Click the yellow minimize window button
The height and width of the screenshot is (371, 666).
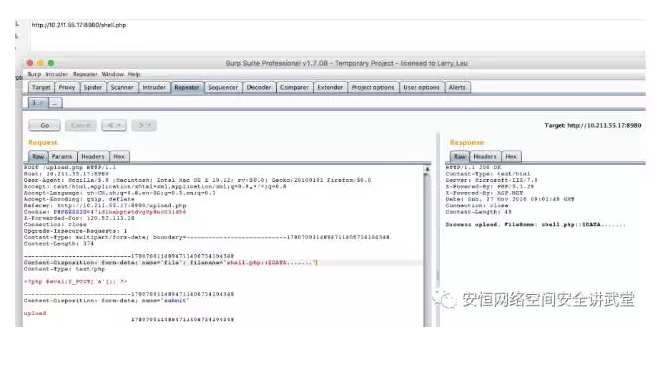point(40,63)
